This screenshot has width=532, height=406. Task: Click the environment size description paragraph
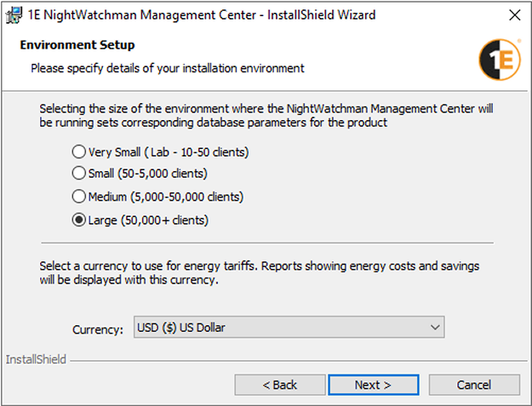266,116
